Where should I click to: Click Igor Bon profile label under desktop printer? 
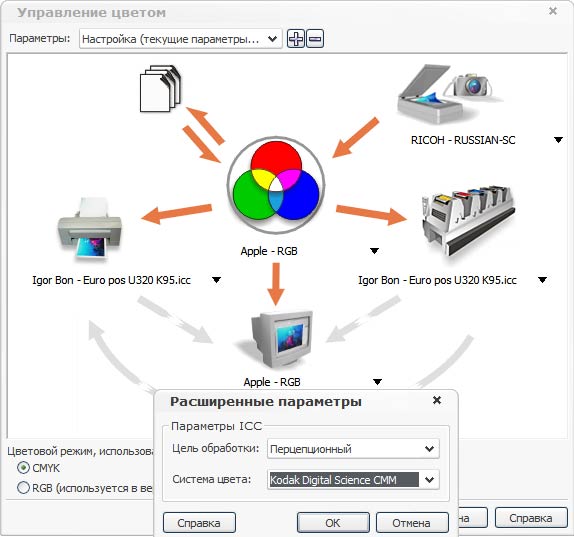112,280
